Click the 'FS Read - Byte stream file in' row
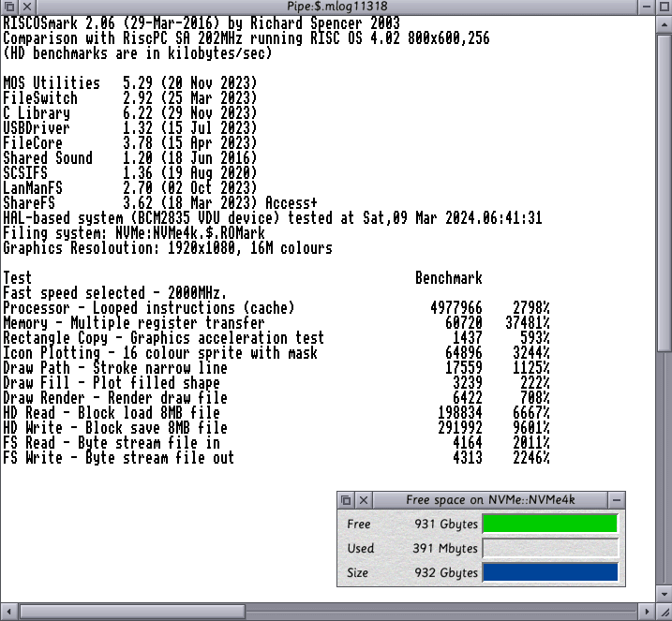The height and width of the screenshot is (621, 672). (x=276, y=443)
